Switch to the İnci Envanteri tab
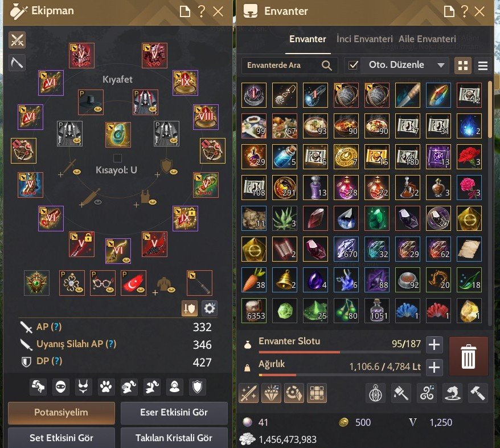 (x=364, y=39)
